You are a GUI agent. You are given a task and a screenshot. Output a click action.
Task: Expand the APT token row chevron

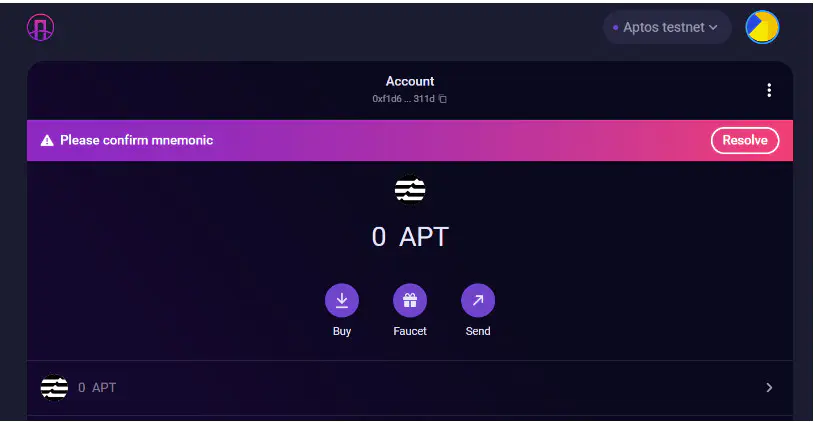coord(768,387)
